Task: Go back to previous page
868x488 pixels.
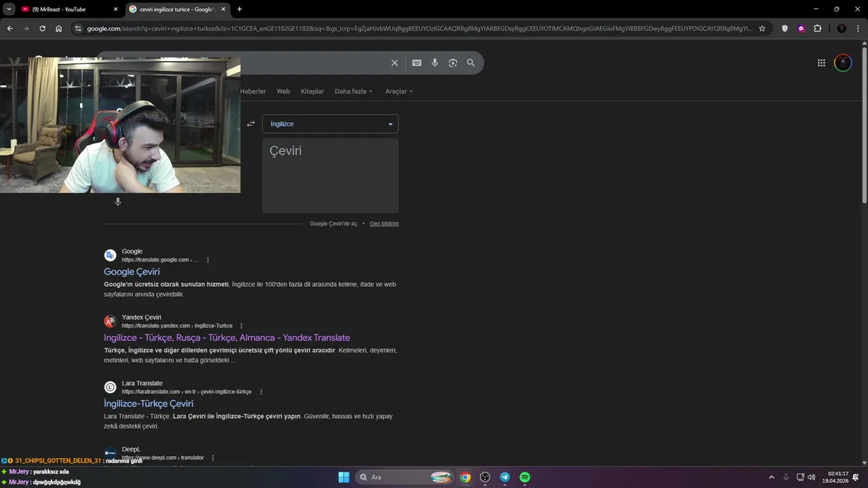Action: click(9, 28)
